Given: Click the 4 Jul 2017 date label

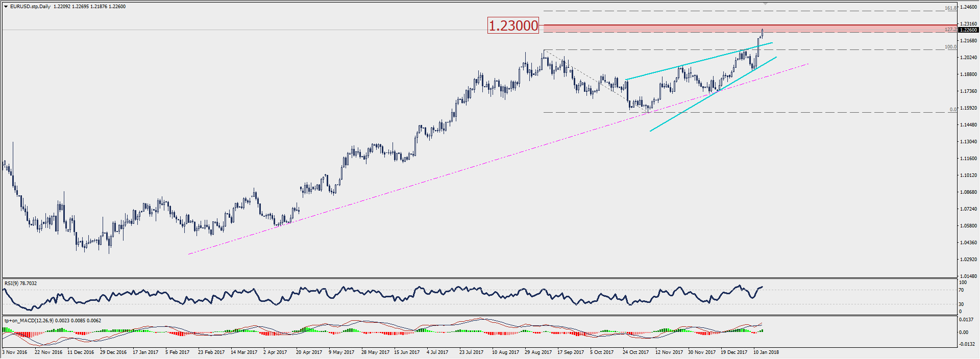Looking at the screenshot, I should tap(437, 352).
